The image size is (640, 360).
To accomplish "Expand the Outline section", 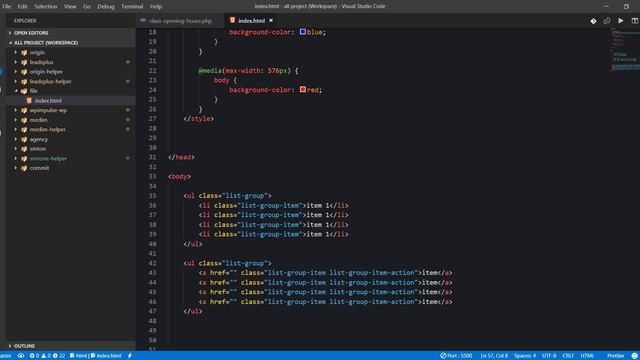I will tap(24, 346).
